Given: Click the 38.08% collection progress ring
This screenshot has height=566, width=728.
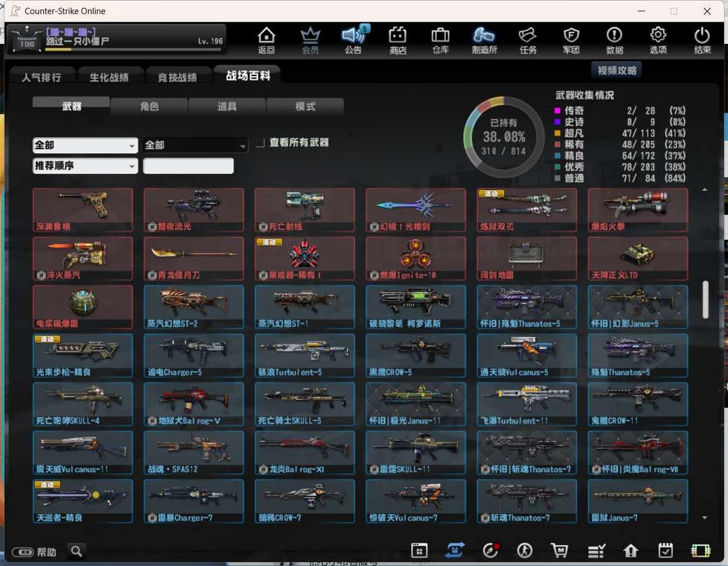Looking at the screenshot, I should point(504,137).
